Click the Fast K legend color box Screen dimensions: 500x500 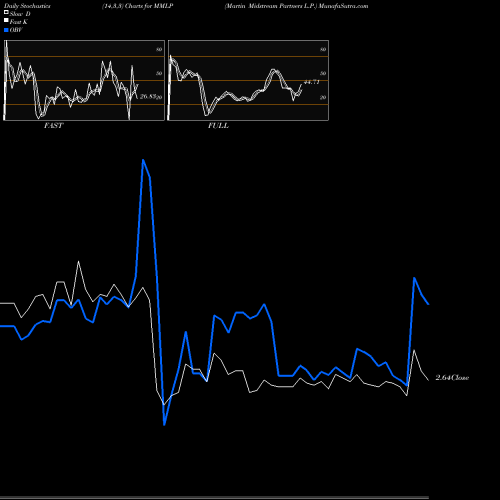pos(6,21)
